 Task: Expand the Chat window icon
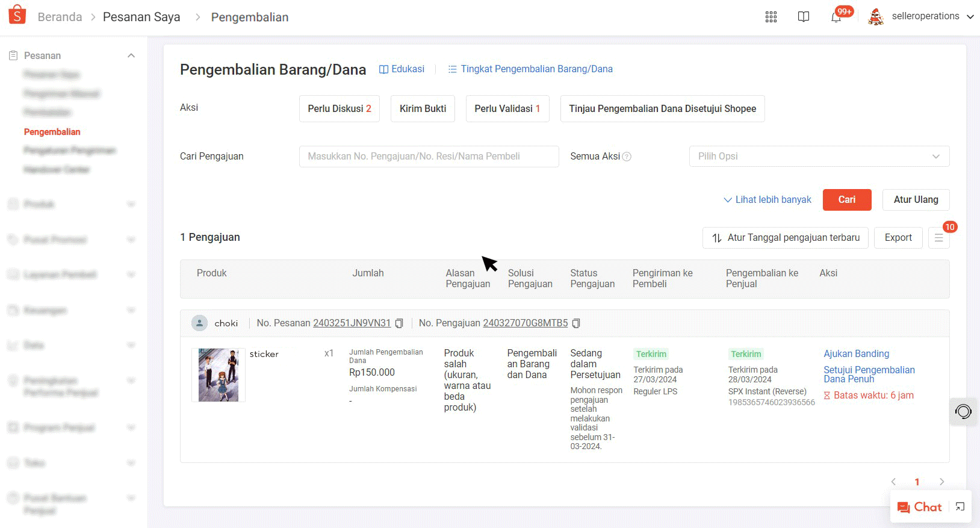[960, 507]
